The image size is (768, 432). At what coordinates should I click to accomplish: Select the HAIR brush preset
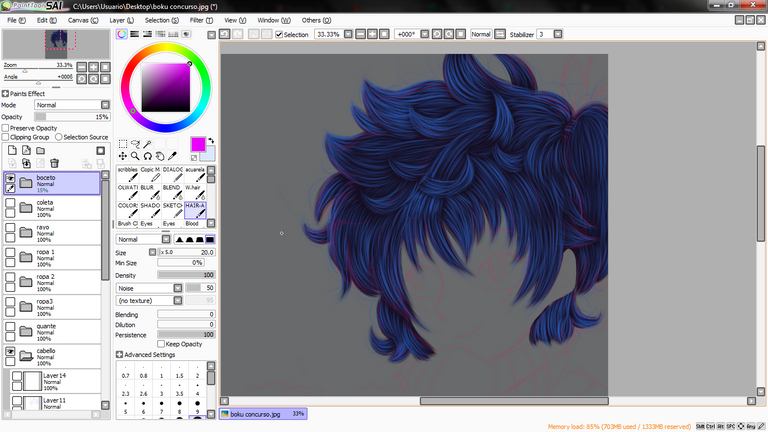tap(195, 210)
